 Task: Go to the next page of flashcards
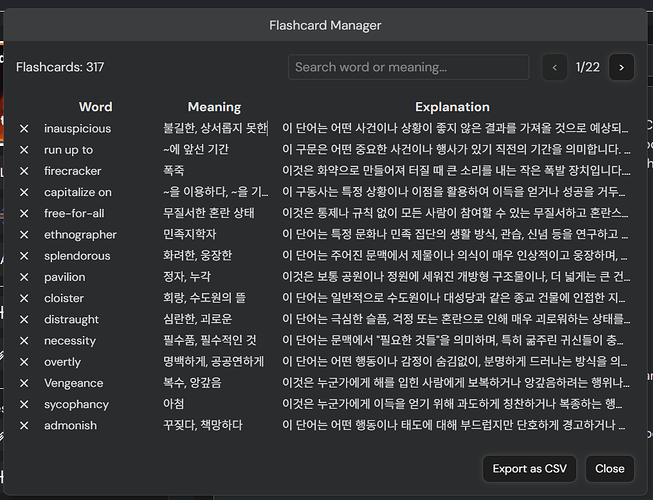tap(621, 67)
